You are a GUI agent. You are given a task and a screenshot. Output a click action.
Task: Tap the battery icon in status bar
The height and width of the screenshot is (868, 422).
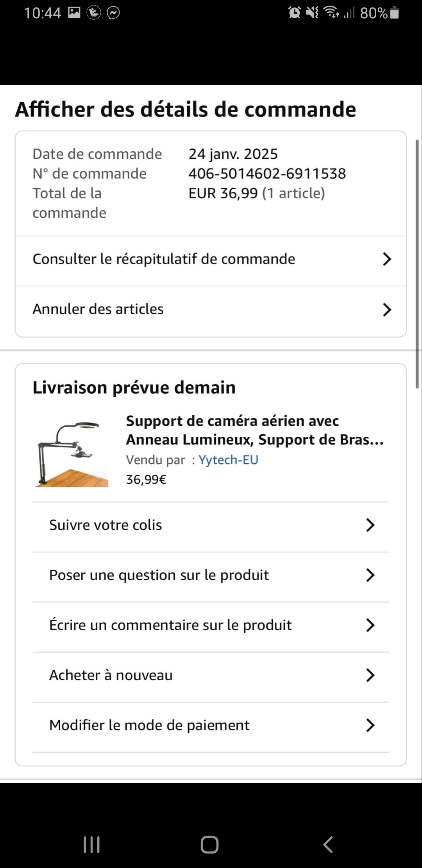tap(395, 13)
